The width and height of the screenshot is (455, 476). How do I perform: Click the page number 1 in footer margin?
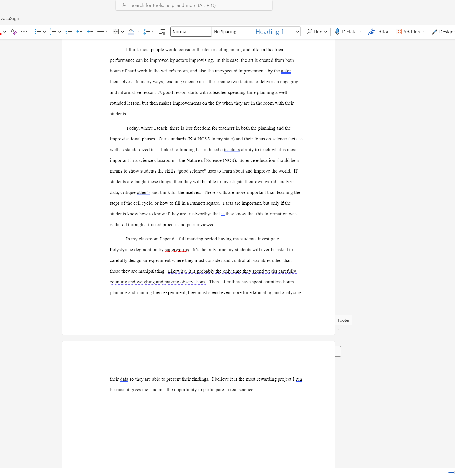(x=339, y=330)
